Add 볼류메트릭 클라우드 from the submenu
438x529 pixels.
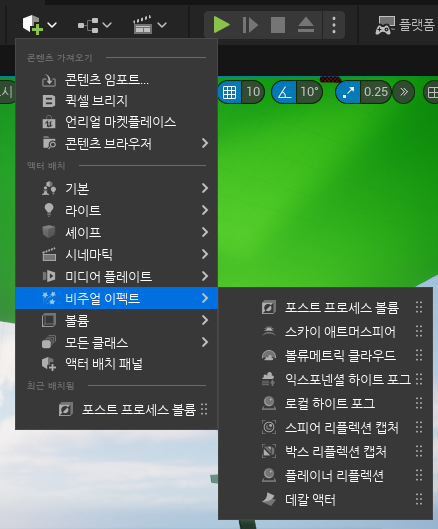point(325,355)
